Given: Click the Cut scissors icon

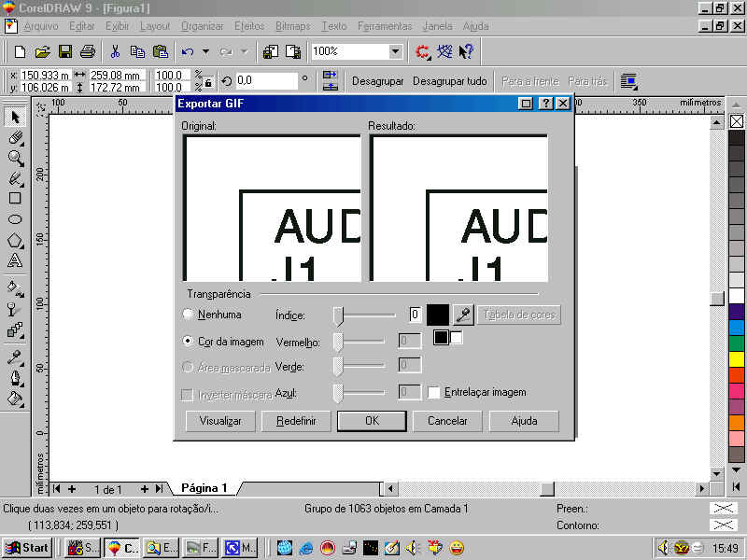Looking at the screenshot, I should pyautogui.click(x=115, y=51).
